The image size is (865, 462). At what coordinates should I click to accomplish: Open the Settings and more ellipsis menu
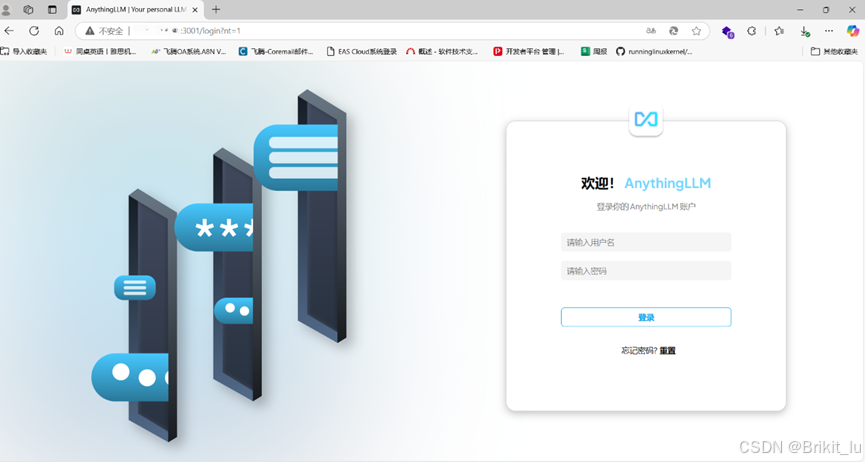pyautogui.click(x=829, y=31)
